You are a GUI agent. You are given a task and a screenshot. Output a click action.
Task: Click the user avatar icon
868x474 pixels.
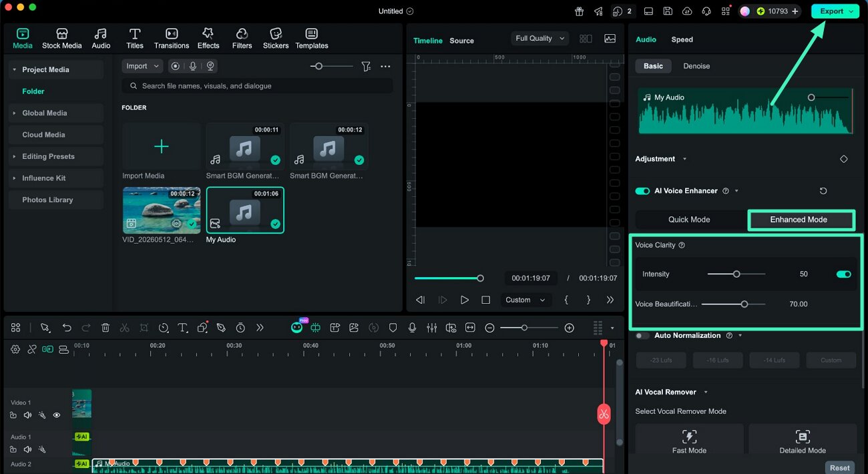tap(745, 11)
